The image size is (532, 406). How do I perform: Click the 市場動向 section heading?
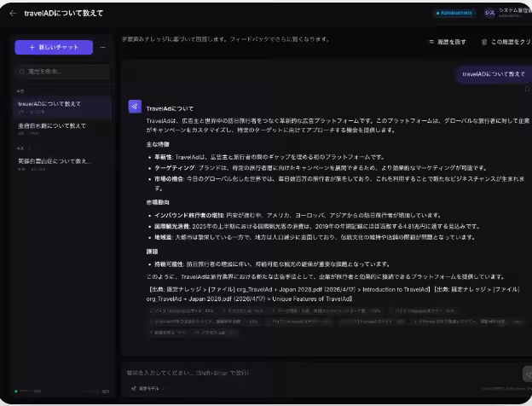(158, 202)
